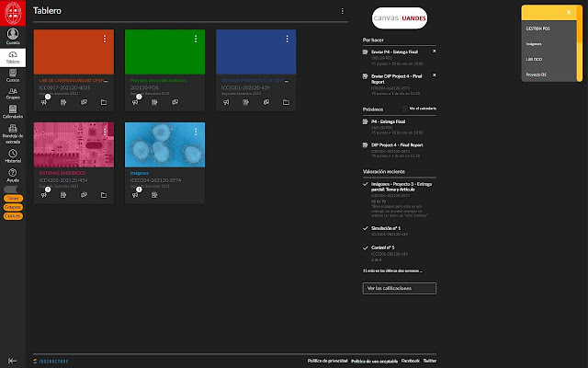
Task: Open announcements of Proyecto Desarrollo Software card
Action: tap(135, 102)
